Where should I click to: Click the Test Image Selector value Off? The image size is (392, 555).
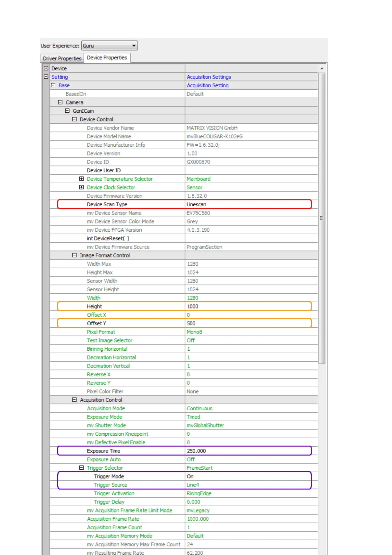tap(191, 340)
